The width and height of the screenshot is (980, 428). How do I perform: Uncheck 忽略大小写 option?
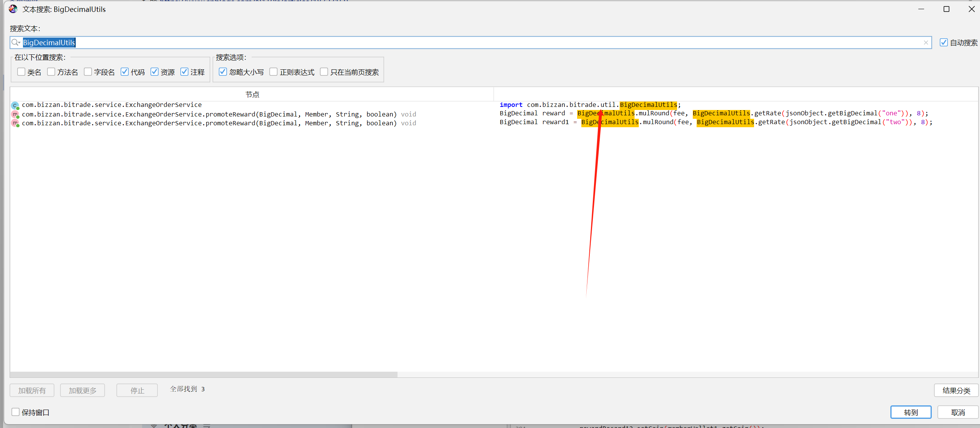(x=223, y=72)
